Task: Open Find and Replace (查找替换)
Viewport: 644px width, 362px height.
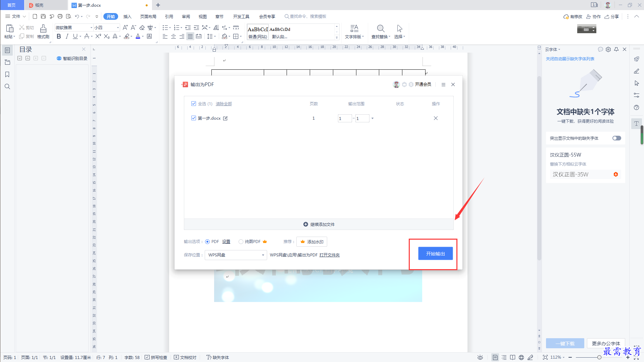Action: click(x=381, y=32)
